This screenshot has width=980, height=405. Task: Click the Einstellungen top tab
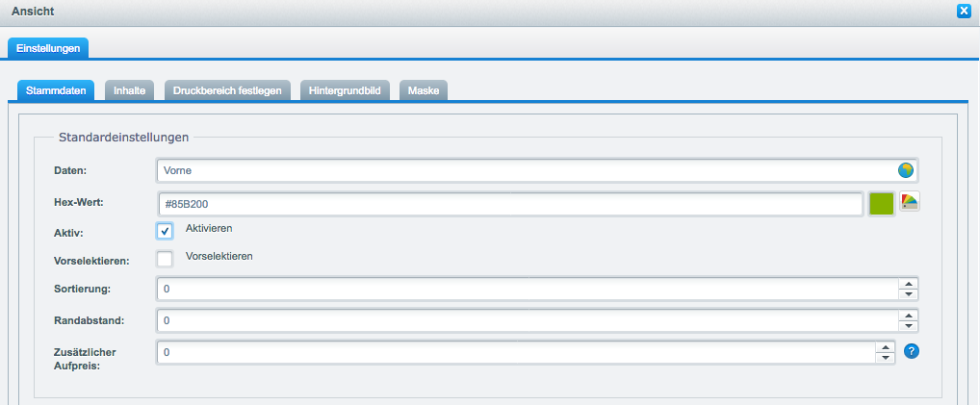pos(48,47)
